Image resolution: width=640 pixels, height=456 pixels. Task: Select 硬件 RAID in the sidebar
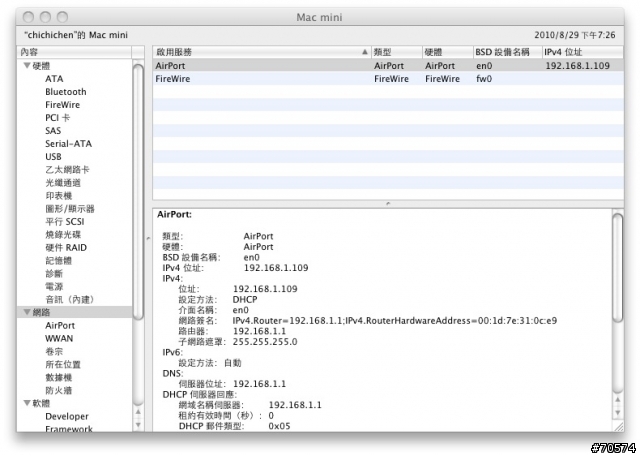click(66, 248)
